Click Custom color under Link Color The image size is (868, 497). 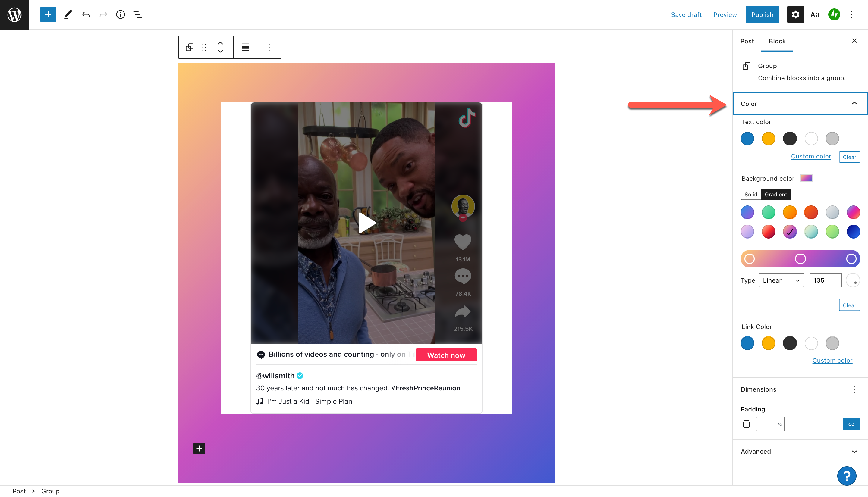[x=832, y=360]
